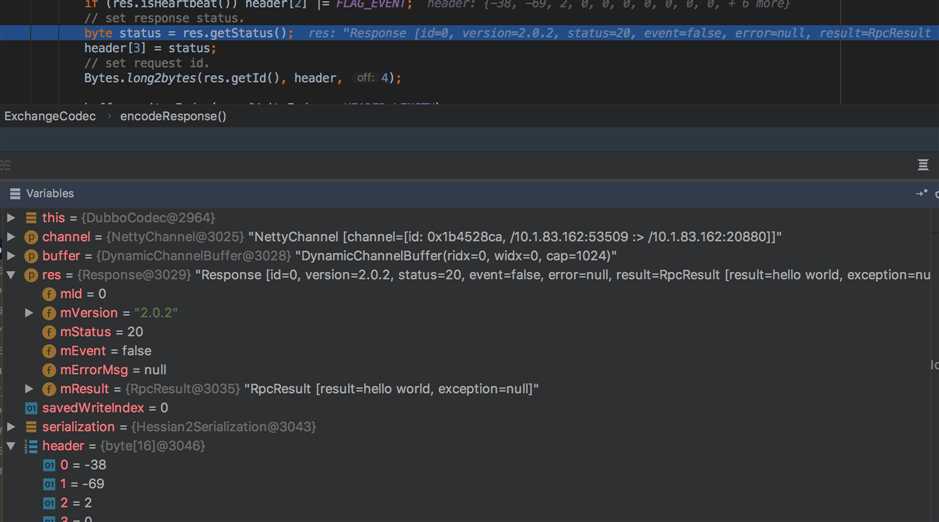Expand the buffer DynamicChannelBuffer node
The height and width of the screenshot is (522, 939).
(11, 256)
